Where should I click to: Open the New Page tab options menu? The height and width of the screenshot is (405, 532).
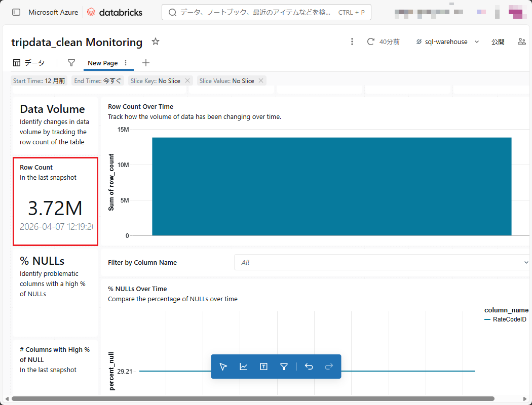[x=126, y=63]
